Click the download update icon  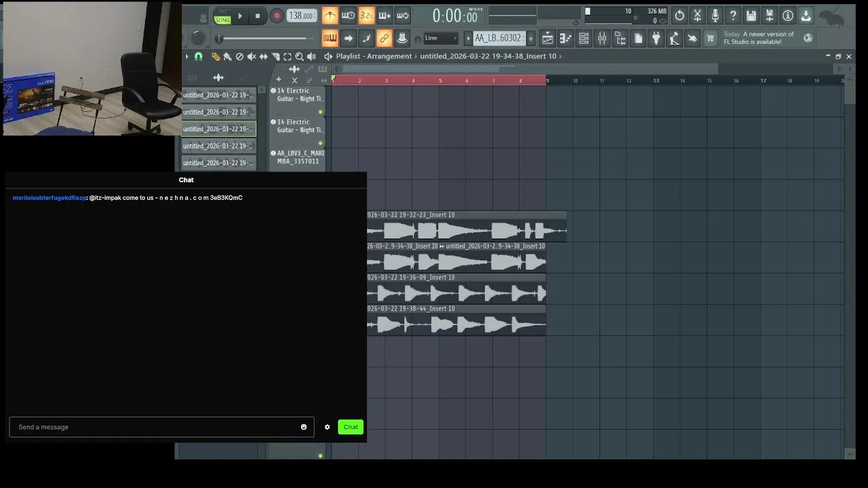pos(806,16)
